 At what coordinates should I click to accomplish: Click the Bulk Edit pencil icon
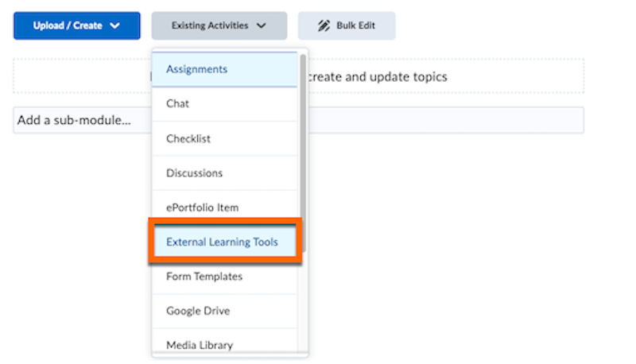[324, 25]
